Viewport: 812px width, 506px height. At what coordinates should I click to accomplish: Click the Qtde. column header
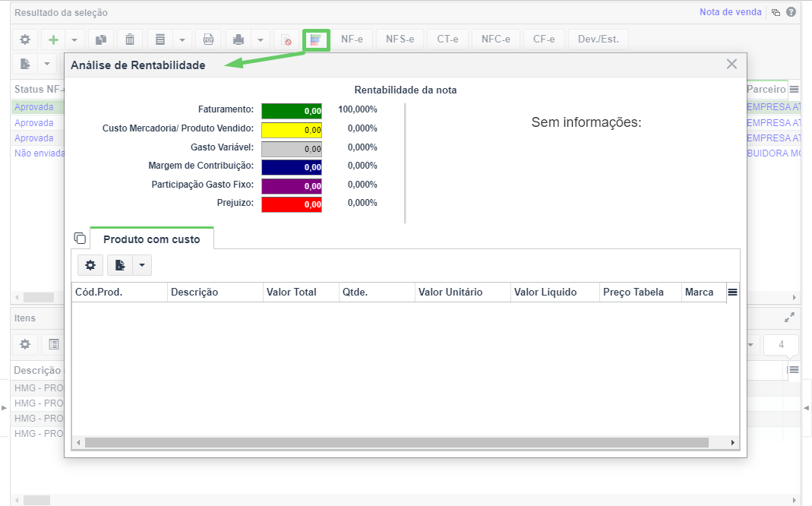377,292
